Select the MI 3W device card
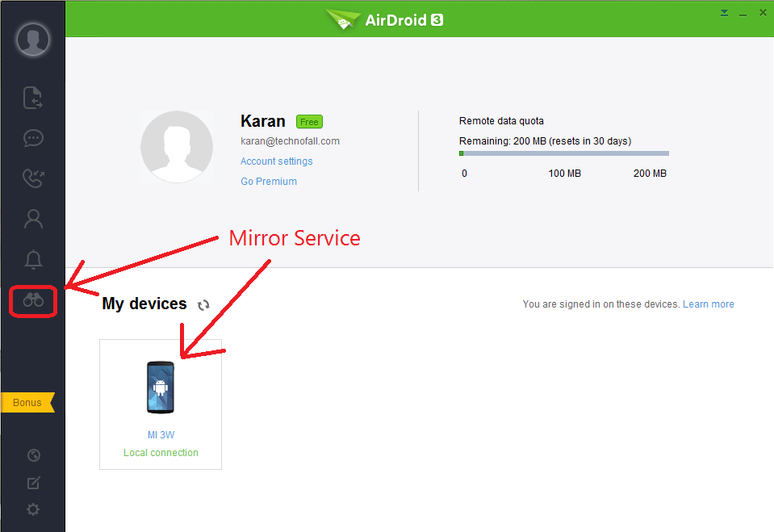Image resolution: width=774 pixels, height=532 pixels. click(x=161, y=404)
